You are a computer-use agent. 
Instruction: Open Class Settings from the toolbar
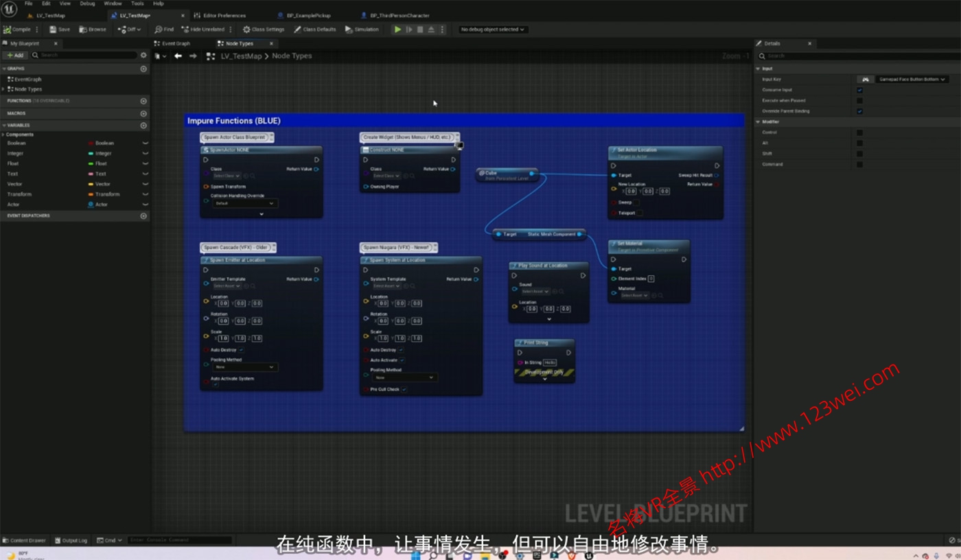click(x=263, y=30)
